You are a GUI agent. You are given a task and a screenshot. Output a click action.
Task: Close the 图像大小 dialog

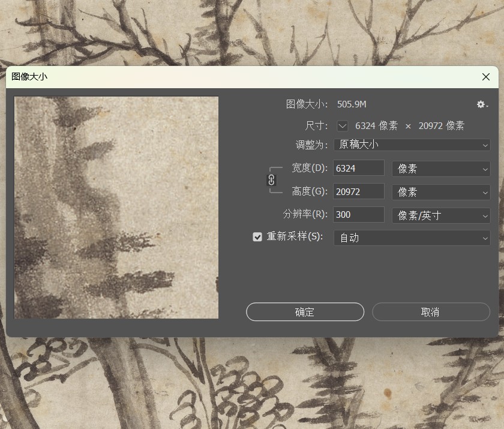click(x=486, y=77)
